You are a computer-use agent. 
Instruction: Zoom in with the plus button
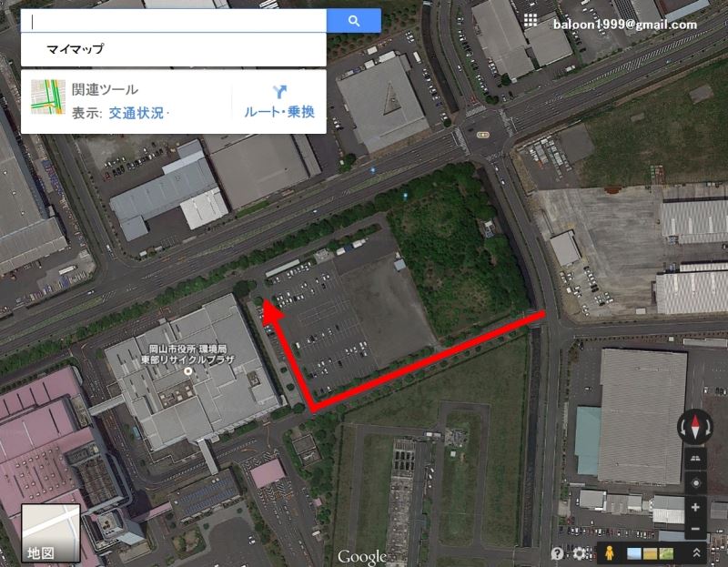click(695, 507)
